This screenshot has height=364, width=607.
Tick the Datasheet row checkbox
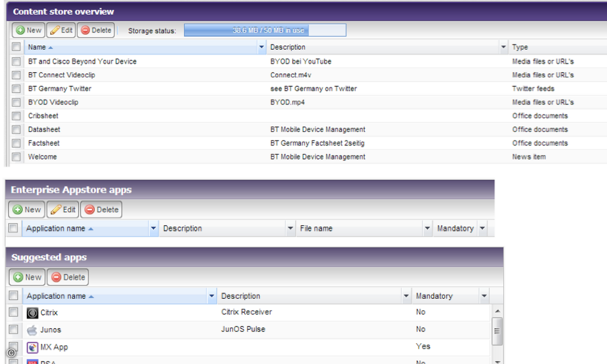coord(16,129)
